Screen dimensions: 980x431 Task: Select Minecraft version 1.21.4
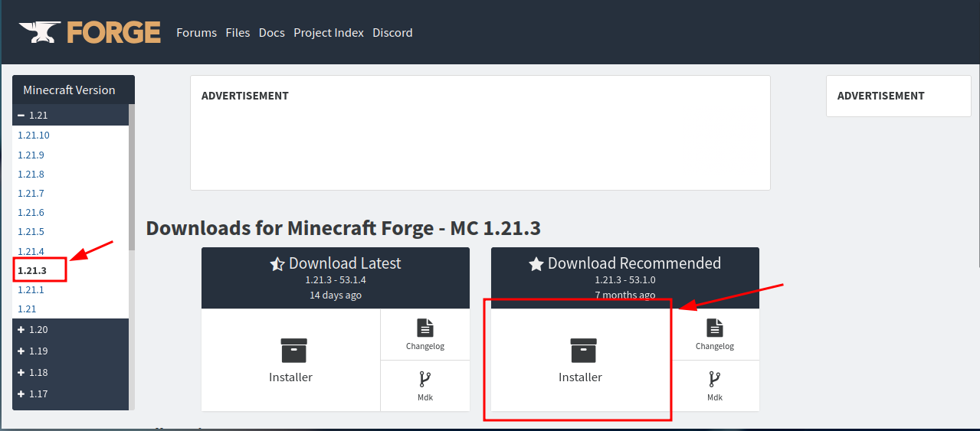tap(31, 251)
